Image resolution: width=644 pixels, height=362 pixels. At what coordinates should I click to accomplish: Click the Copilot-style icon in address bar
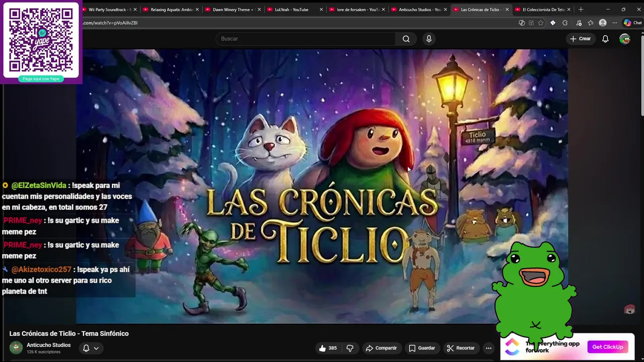522,23
